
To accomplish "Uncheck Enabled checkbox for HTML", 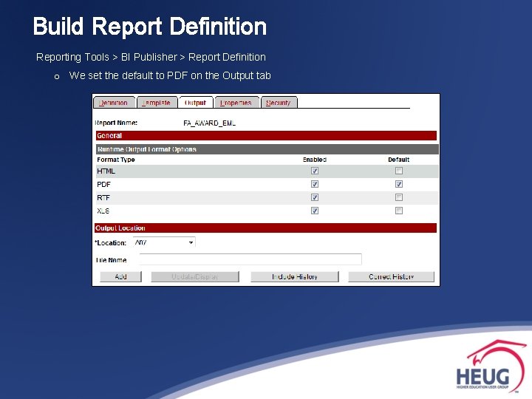I will tap(315, 171).
